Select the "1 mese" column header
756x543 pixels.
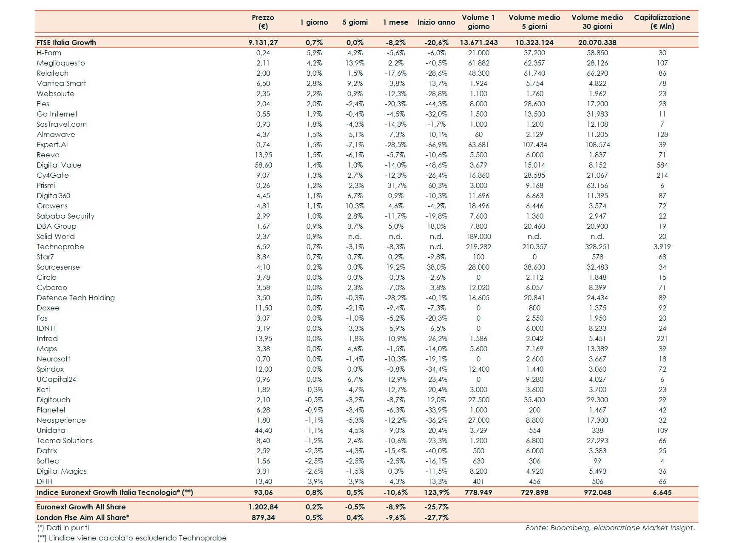pos(395,22)
